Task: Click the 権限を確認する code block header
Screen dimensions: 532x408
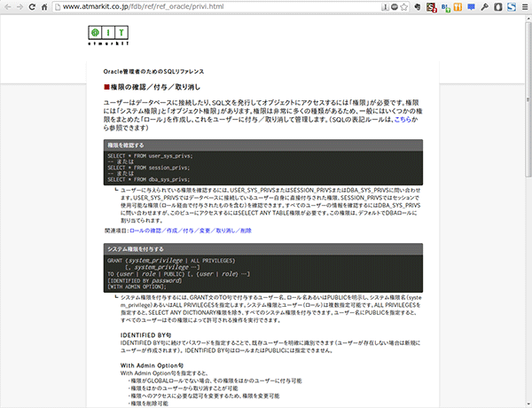Action: coord(263,145)
